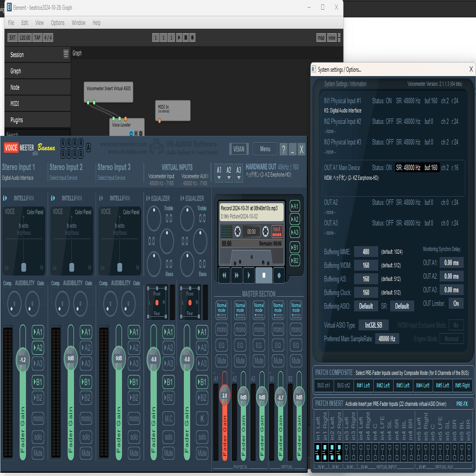The image size is (476, 476).
Task: Select device for Stereo Input 3
Action: coord(111,178)
